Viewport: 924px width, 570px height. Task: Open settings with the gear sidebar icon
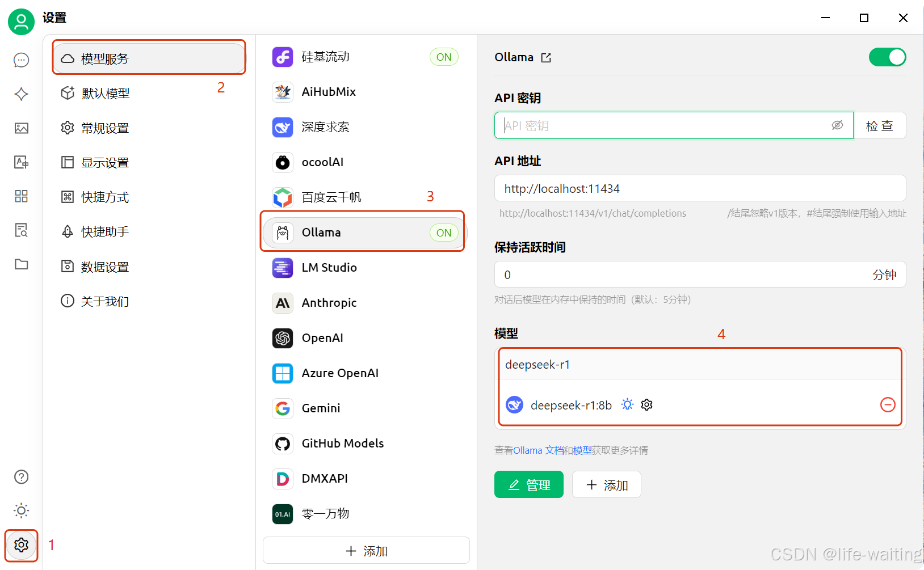point(22,545)
